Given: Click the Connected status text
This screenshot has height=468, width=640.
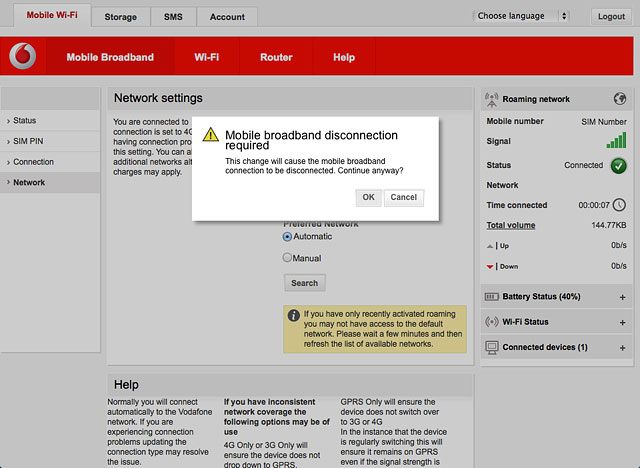Looking at the screenshot, I should pos(583,165).
